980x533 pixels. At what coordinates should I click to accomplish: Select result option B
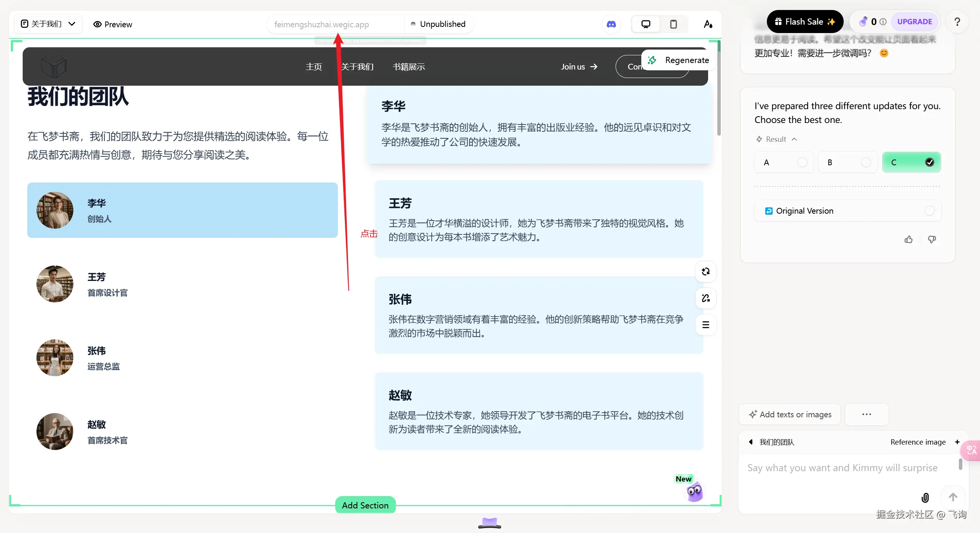847,162
